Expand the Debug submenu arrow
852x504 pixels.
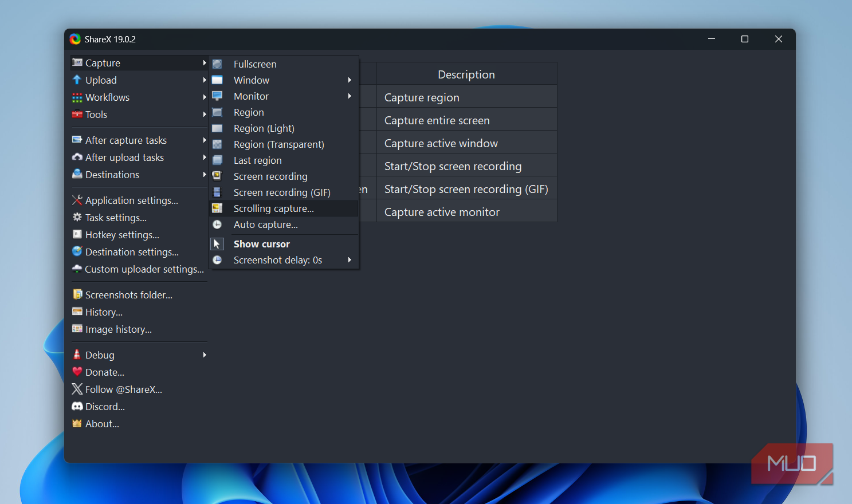204,355
